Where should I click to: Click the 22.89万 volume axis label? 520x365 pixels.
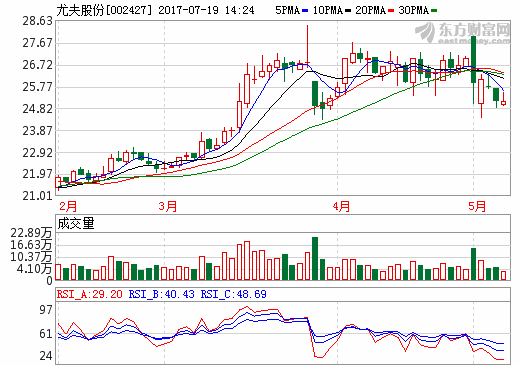pyautogui.click(x=31, y=233)
